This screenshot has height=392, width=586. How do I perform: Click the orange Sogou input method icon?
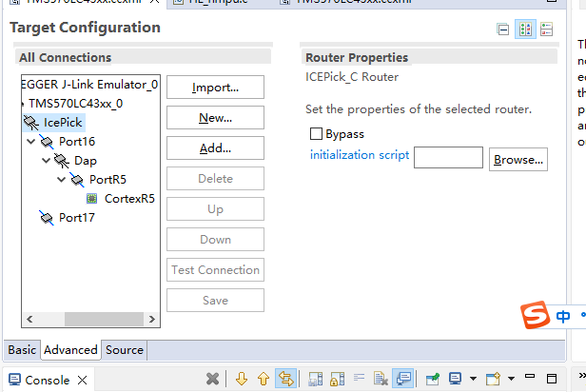(x=535, y=315)
